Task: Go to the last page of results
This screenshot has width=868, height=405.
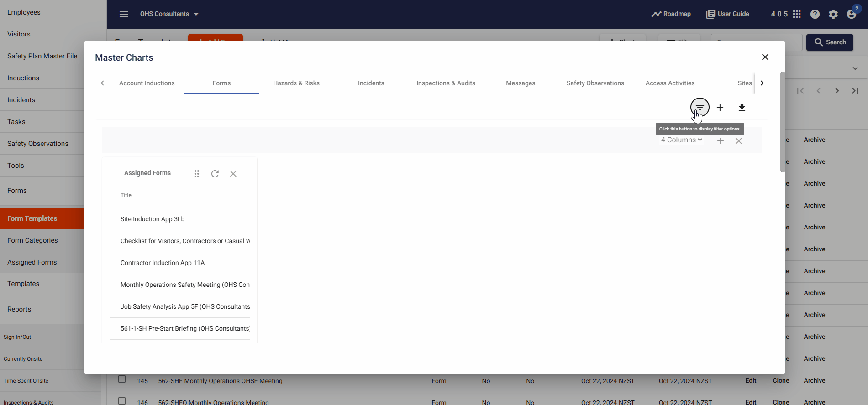Action: tap(855, 91)
